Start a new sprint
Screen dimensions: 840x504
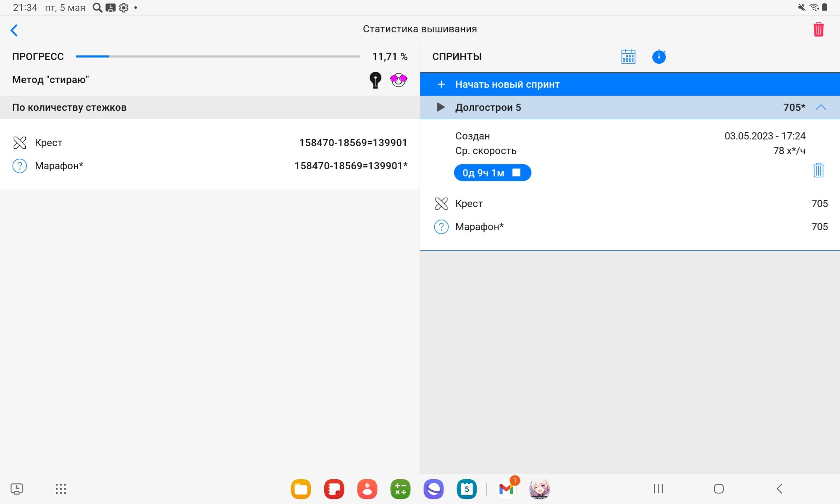tap(507, 84)
